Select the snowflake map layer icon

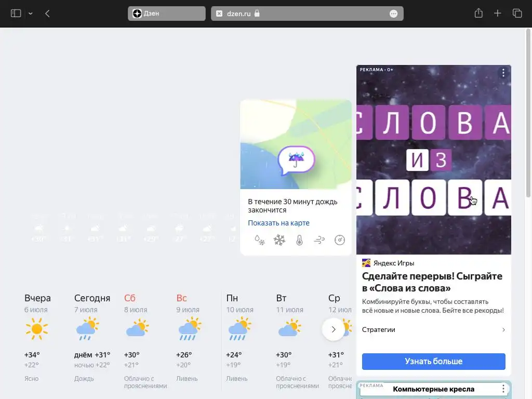click(280, 240)
